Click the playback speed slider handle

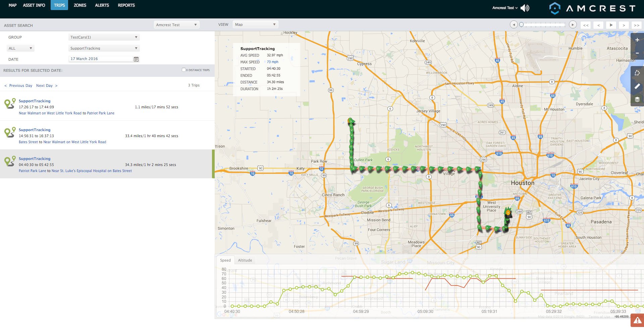(521, 24)
